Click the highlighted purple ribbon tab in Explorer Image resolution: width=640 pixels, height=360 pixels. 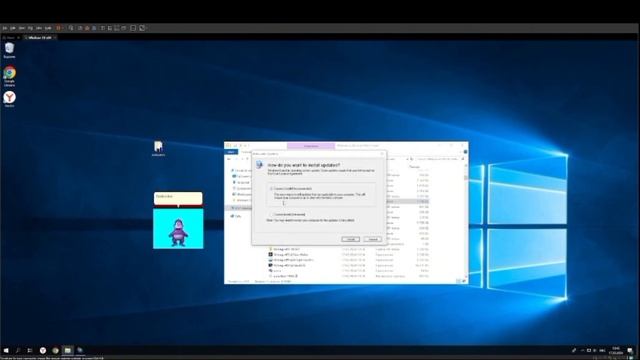click(x=311, y=146)
